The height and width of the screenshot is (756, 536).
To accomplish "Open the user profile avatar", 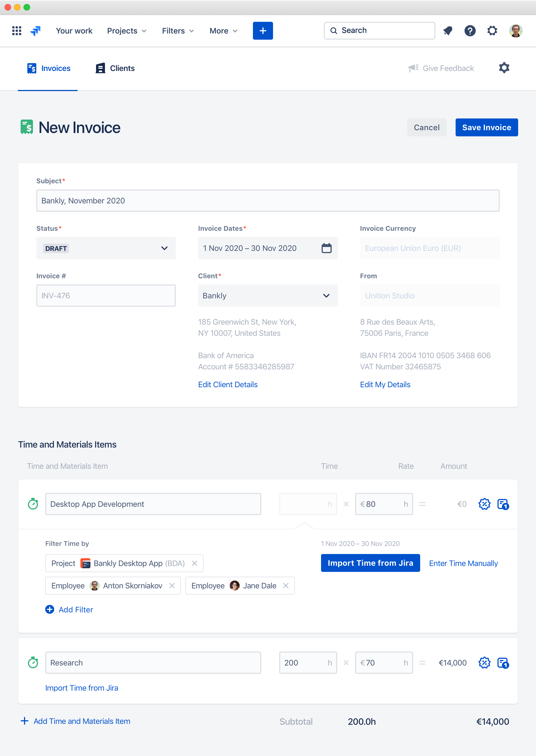I will [516, 31].
